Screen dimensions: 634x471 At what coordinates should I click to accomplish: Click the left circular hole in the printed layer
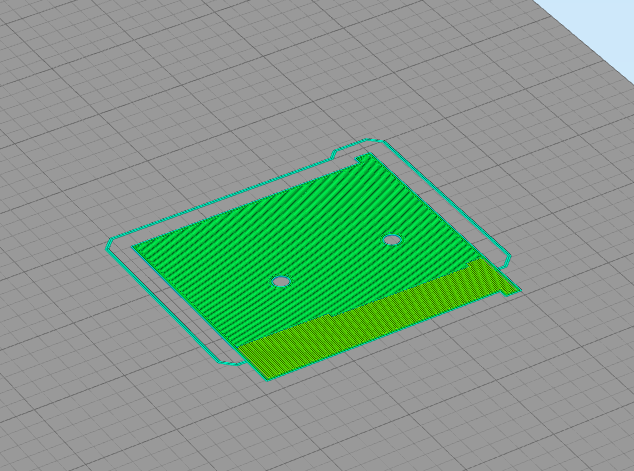point(281,281)
